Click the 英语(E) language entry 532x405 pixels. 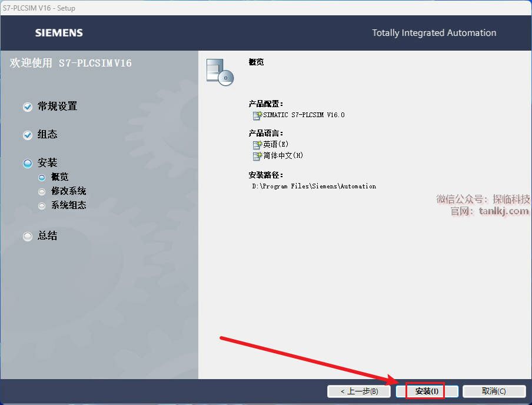point(275,144)
